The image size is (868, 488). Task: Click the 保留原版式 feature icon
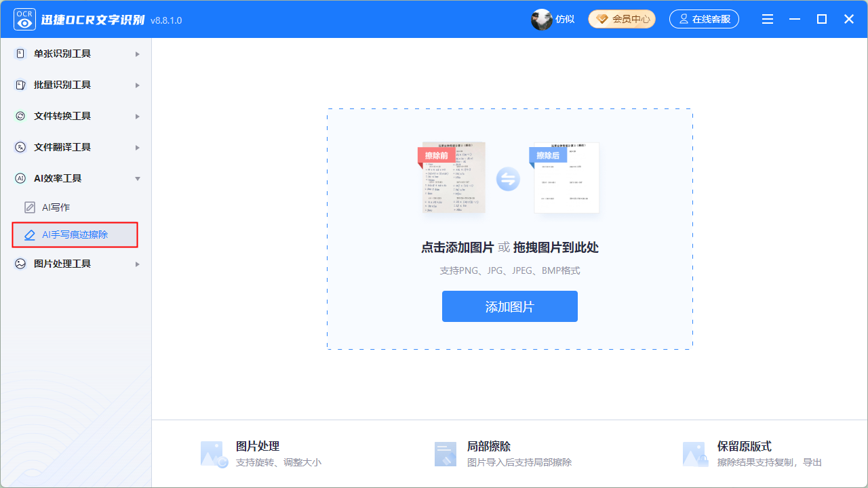pyautogui.click(x=696, y=453)
